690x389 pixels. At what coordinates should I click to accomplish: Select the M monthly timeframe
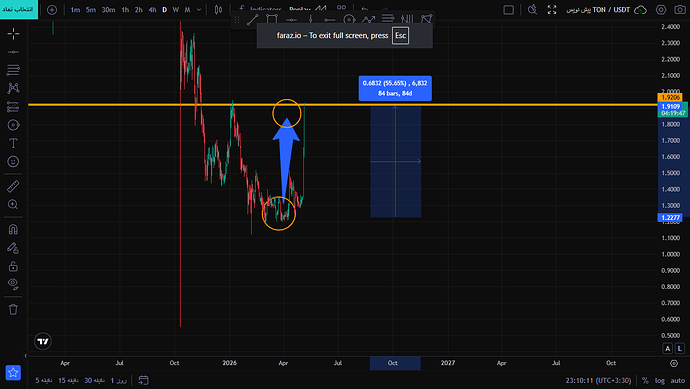(187, 10)
